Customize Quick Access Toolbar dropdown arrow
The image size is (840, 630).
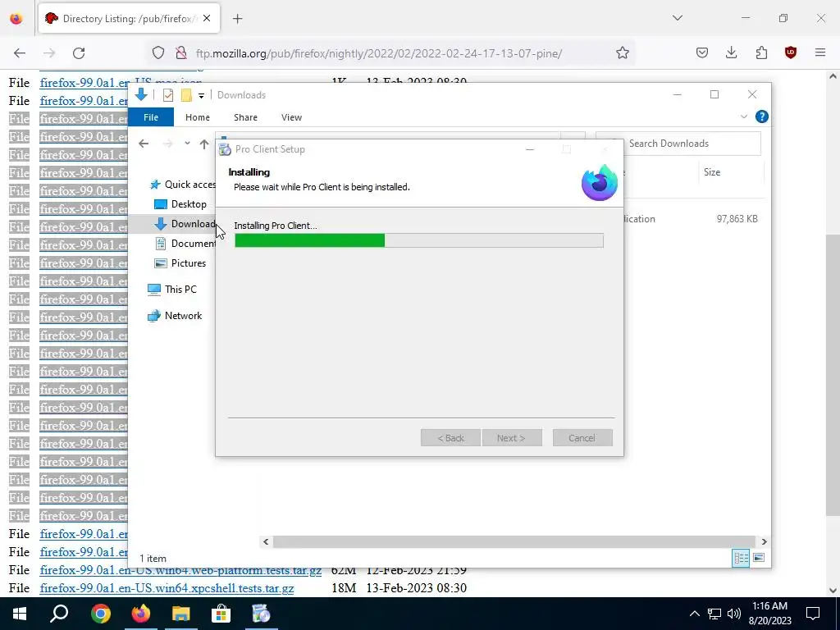point(201,96)
